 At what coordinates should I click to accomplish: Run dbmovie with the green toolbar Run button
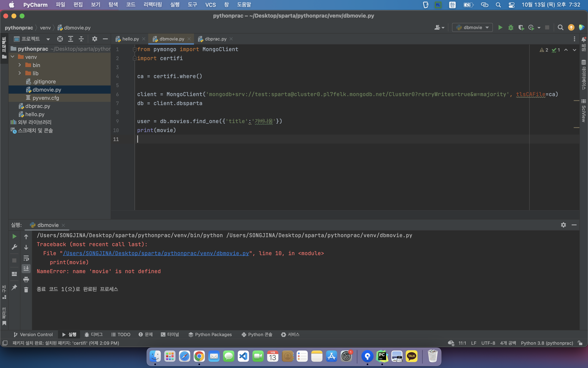coord(500,28)
